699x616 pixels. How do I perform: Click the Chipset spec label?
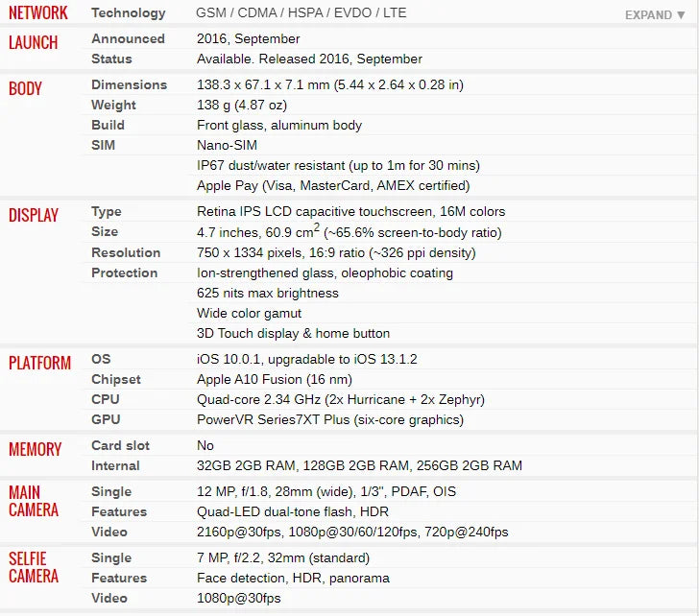point(116,380)
